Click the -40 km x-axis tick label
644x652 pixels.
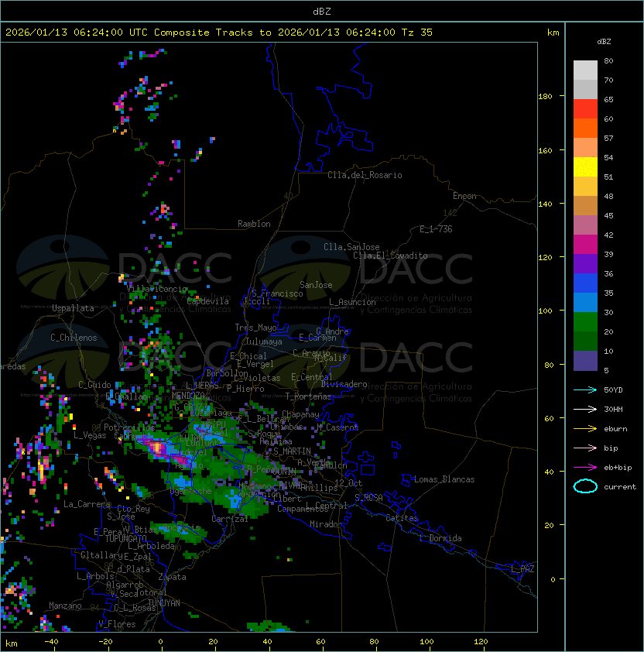pos(52,642)
